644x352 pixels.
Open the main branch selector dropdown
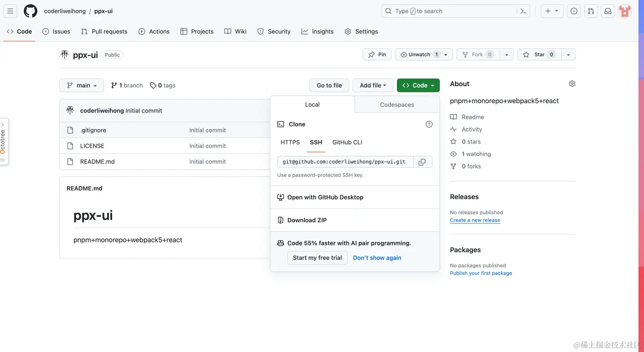click(82, 85)
